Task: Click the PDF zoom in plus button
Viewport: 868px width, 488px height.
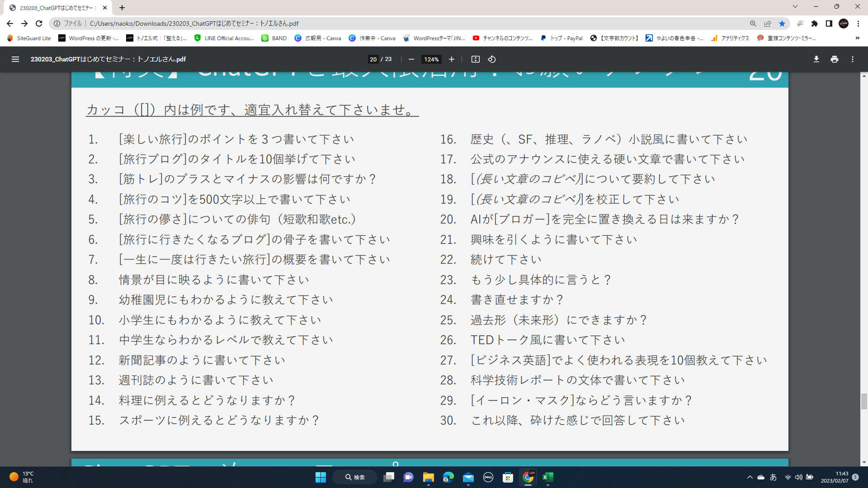Action: [x=452, y=59]
